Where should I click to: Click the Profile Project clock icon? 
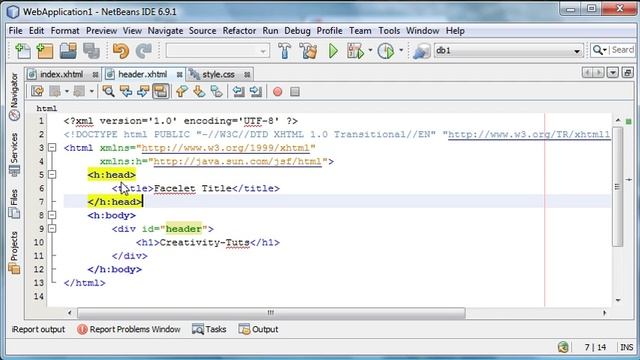pyautogui.click(x=386, y=51)
